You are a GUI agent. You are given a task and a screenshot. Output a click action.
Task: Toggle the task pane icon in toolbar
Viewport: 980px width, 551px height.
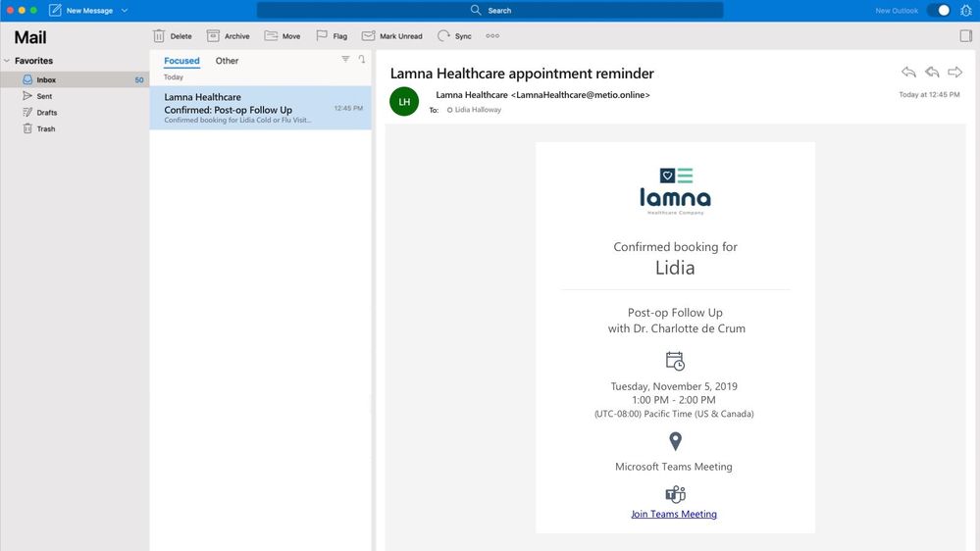965,36
